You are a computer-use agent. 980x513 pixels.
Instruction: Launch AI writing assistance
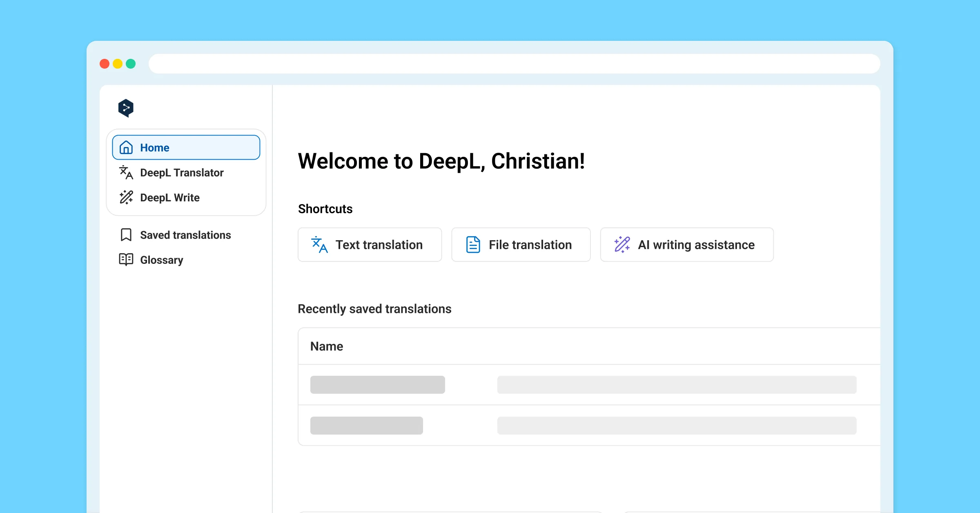click(686, 244)
